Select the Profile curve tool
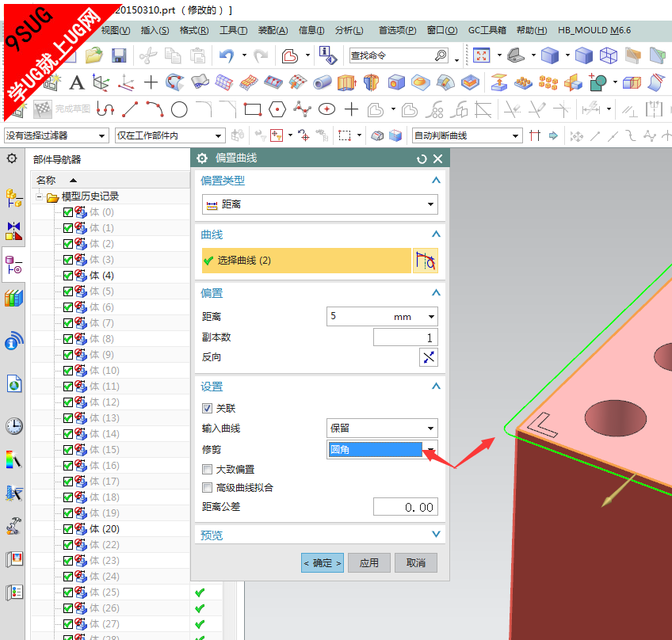The image size is (672, 640). tap(105, 109)
